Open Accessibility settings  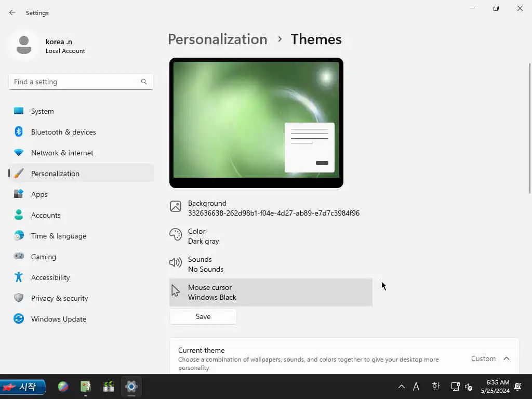81,277
